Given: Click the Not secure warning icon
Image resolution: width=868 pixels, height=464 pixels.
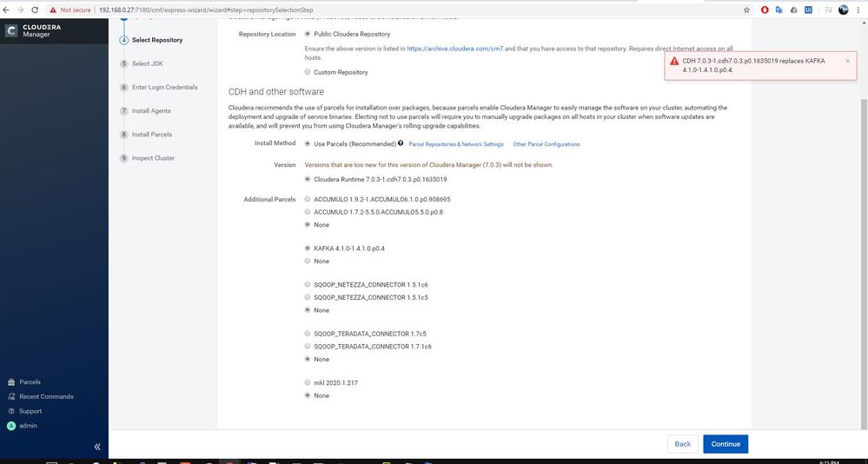Looking at the screenshot, I should point(53,10).
